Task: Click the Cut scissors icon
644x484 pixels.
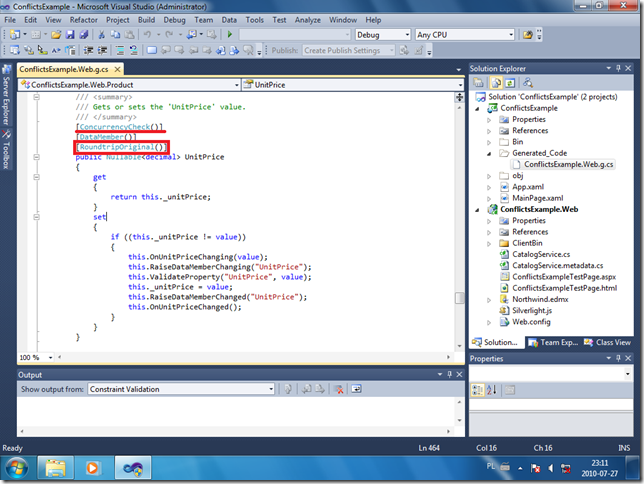Action: [x=101, y=35]
